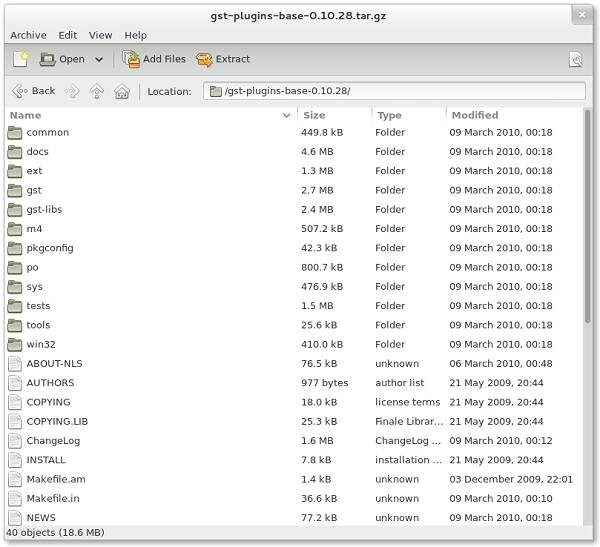
Task: Select the gst folder icon
Action: 15,190
